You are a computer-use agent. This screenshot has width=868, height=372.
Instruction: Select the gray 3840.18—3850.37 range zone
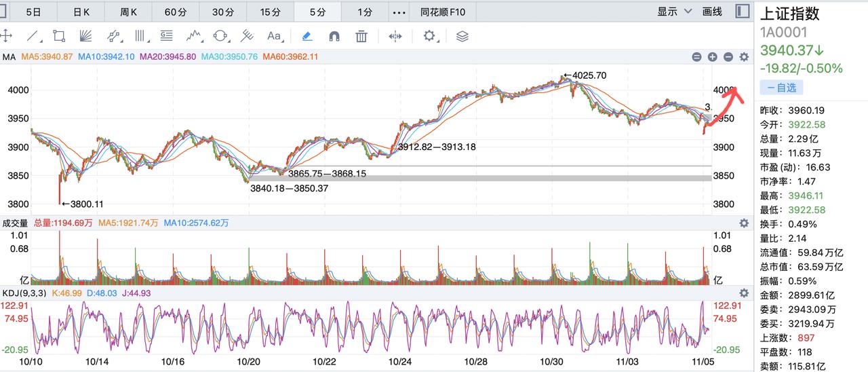click(x=480, y=178)
